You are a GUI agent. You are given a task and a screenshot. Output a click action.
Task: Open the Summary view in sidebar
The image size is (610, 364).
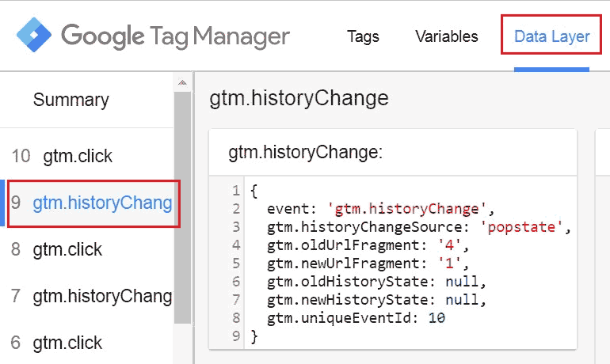coord(71,100)
